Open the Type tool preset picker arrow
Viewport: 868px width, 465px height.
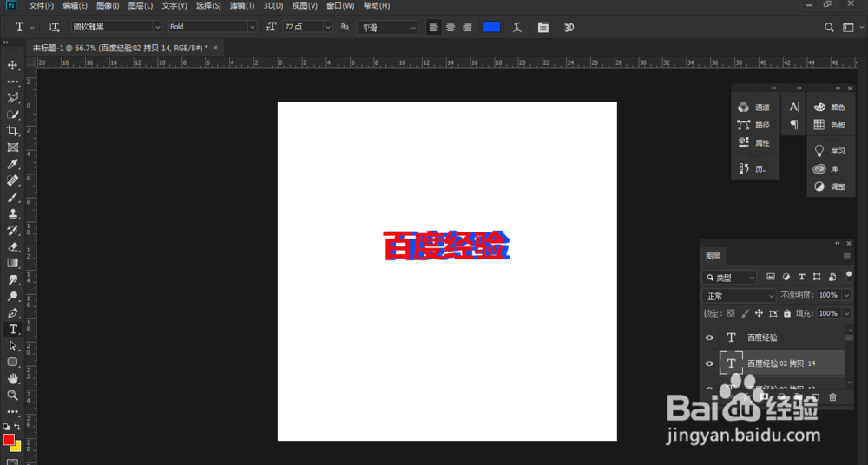pyautogui.click(x=32, y=27)
